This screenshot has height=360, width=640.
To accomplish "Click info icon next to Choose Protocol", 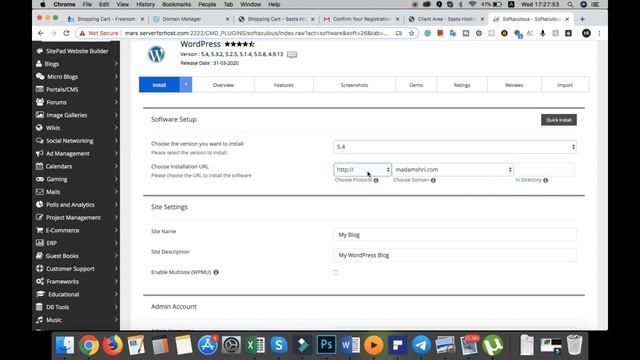I will (x=376, y=180).
